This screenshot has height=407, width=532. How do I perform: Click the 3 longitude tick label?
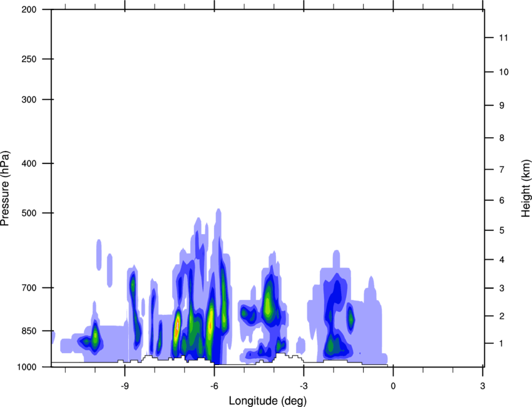(x=483, y=386)
